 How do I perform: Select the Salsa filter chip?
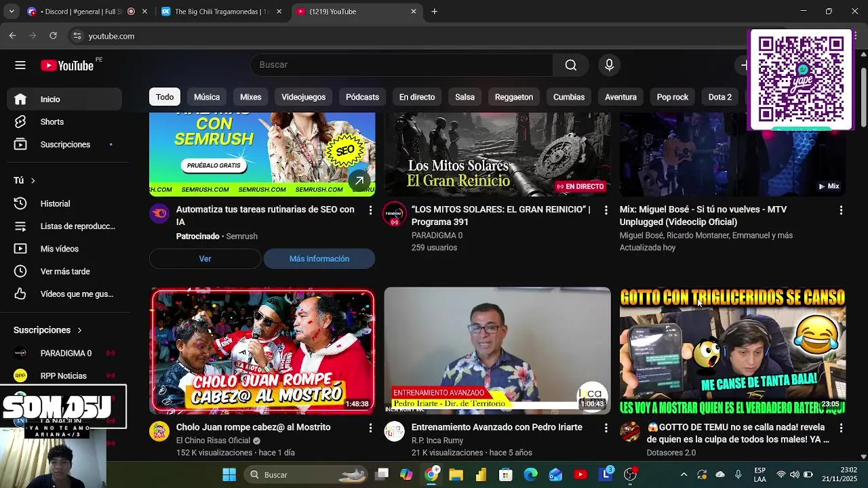(465, 97)
